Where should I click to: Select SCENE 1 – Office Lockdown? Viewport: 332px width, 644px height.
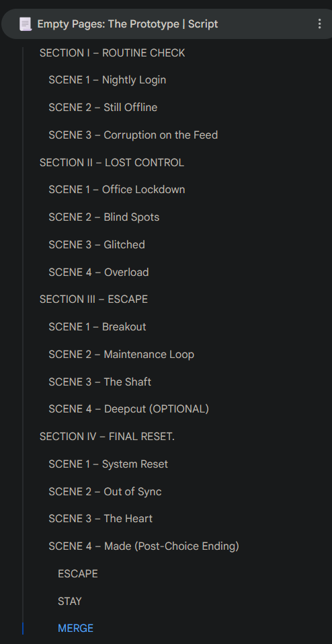(x=116, y=190)
